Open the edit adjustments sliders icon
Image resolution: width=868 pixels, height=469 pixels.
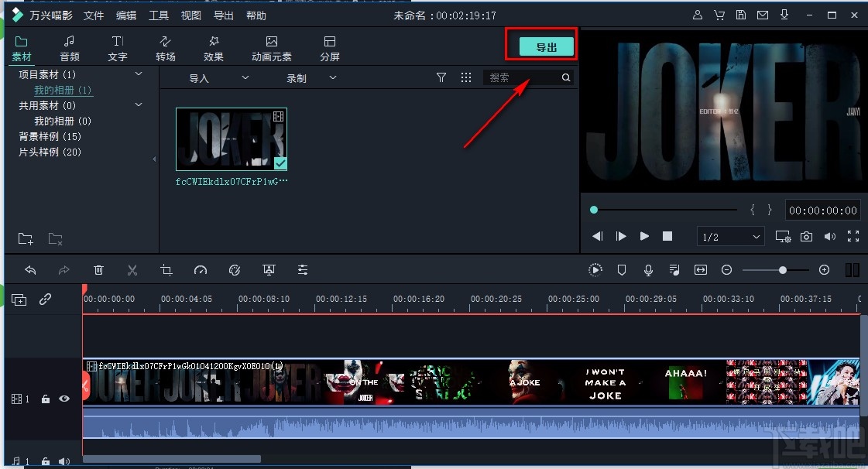coord(302,270)
